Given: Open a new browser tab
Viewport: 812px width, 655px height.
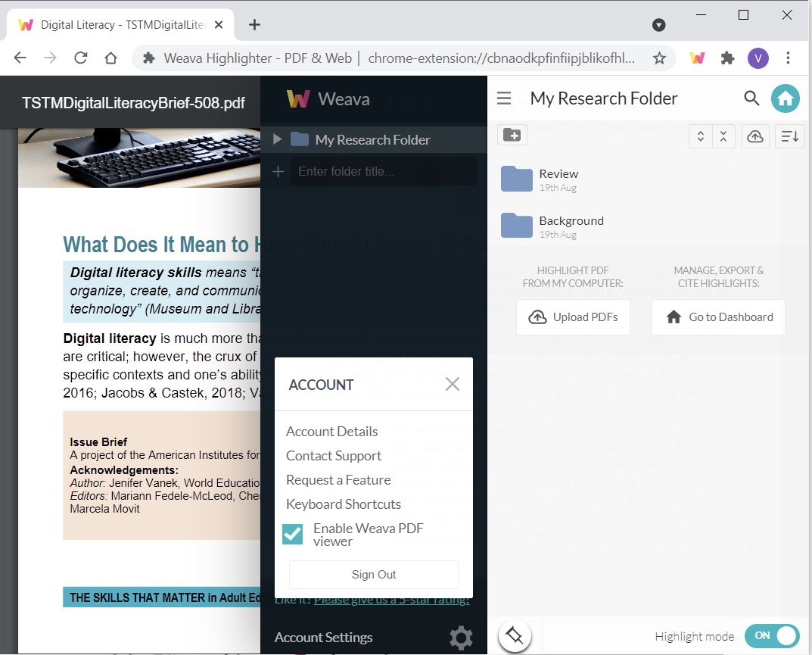Looking at the screenshot, I should click(254, 24).
